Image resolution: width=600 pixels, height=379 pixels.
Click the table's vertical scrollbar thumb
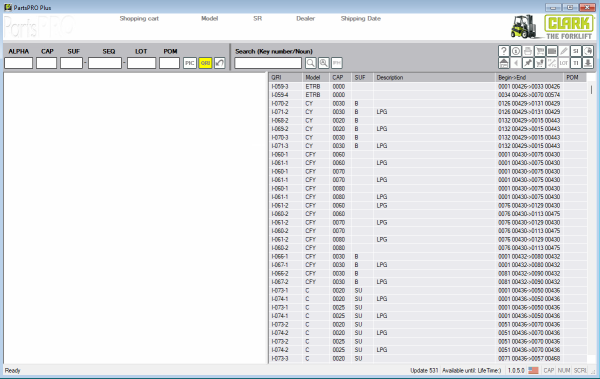click(591, 90)
